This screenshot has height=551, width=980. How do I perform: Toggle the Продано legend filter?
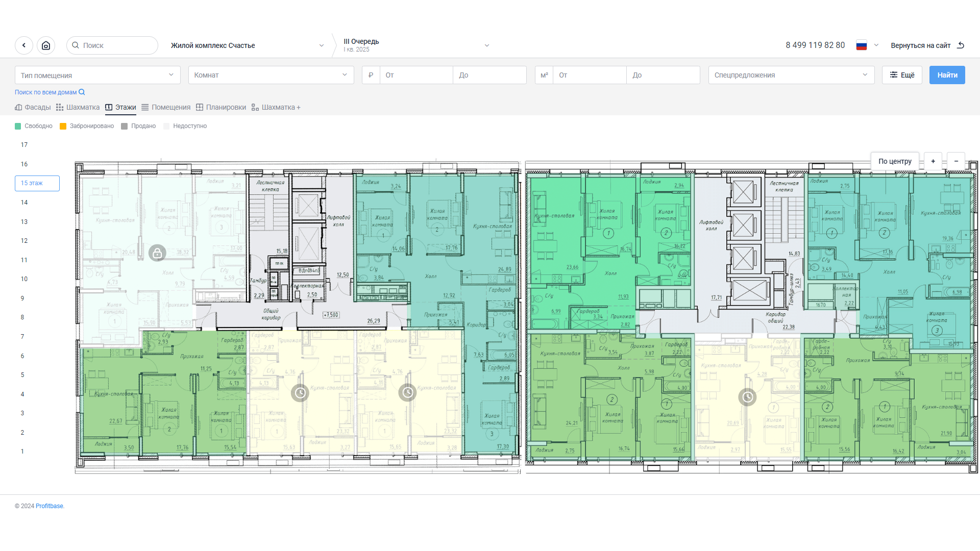138,126
